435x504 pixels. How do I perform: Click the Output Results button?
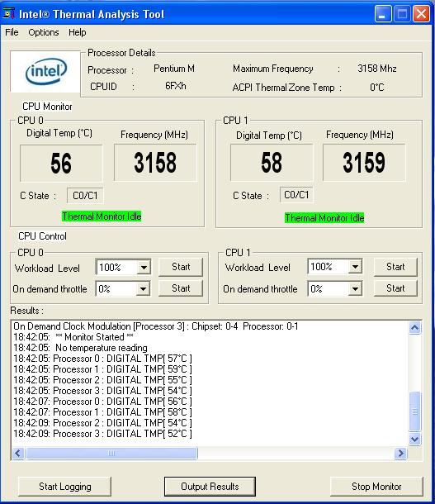coord(210,487)
